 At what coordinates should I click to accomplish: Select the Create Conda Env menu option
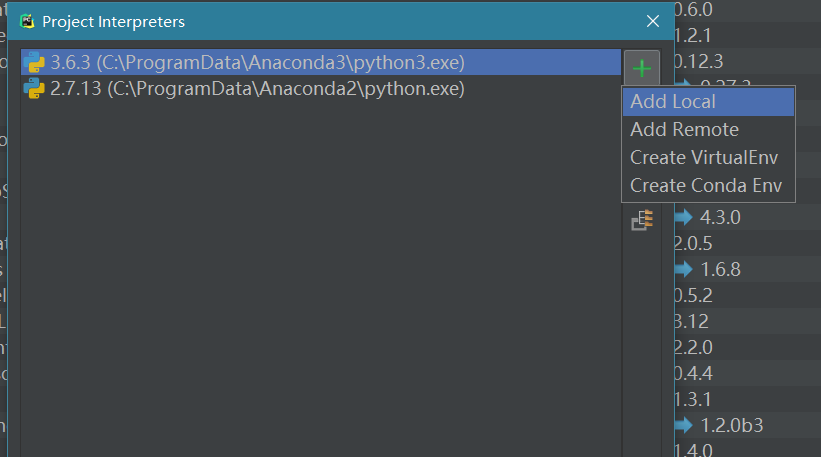click(706, 186)
